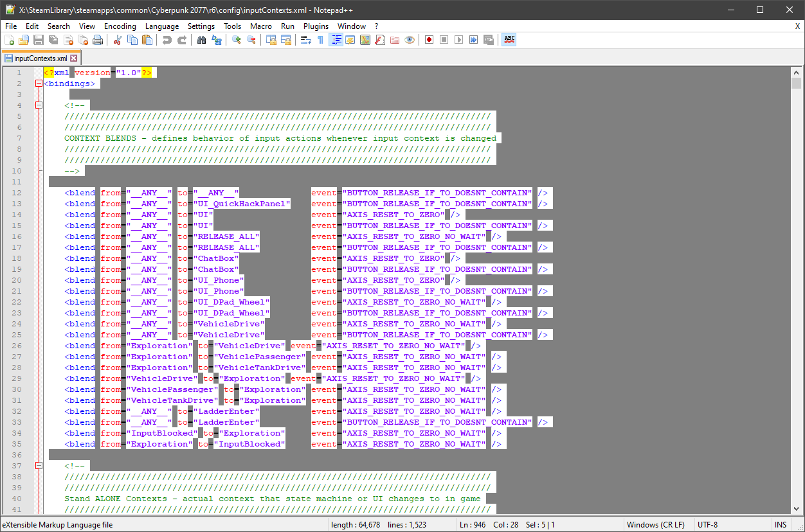Close the inputContexts.xml tab
The height and width of the screenshot is (532, 805).
[x=74, y=58]
